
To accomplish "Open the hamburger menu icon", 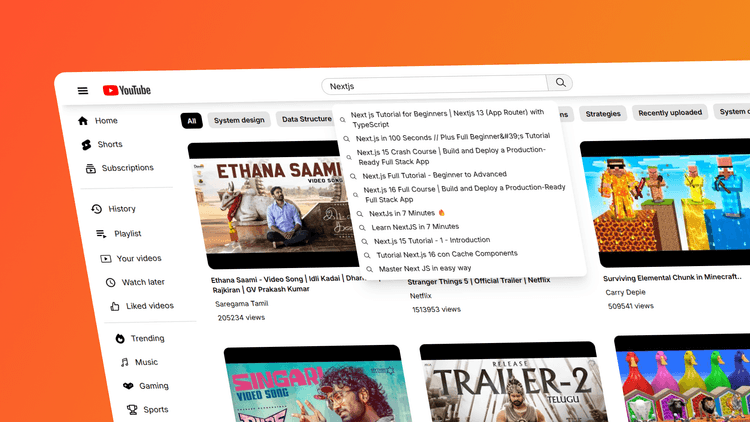I will click(83, 90).
